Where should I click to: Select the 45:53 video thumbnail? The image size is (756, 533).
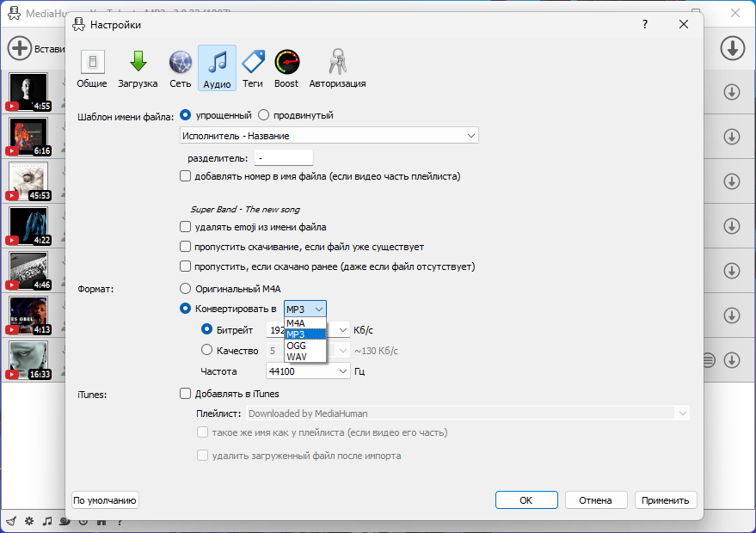click(28, 181)
